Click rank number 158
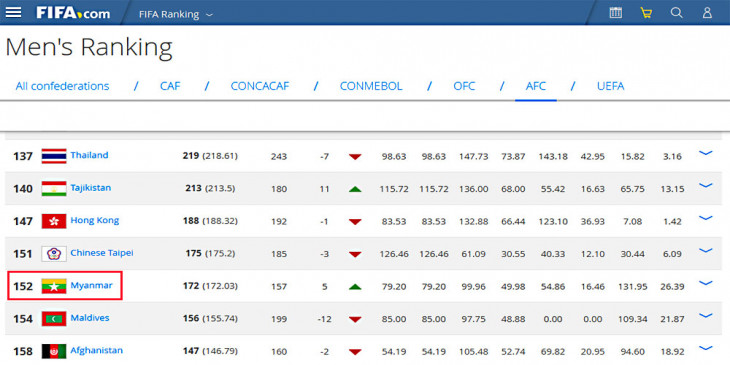The width and height of the screenshot is (730, 365). pyautogui.click(x=23, y=351)
